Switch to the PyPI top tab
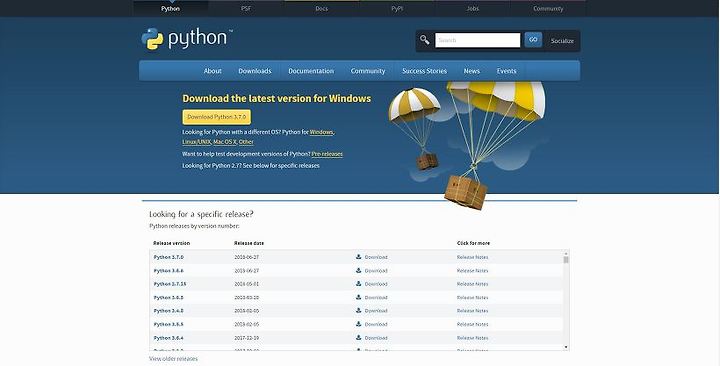720x366 pixels. point(397,8)
